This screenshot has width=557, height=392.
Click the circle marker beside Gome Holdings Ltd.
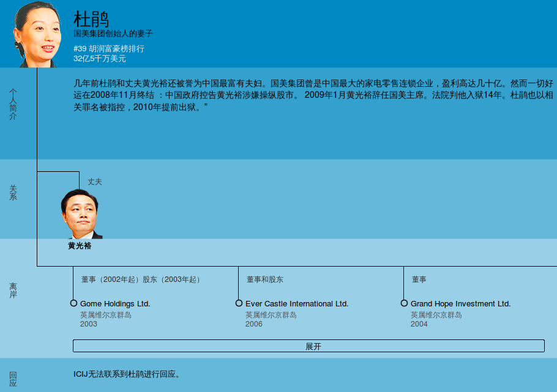[73, 303]
